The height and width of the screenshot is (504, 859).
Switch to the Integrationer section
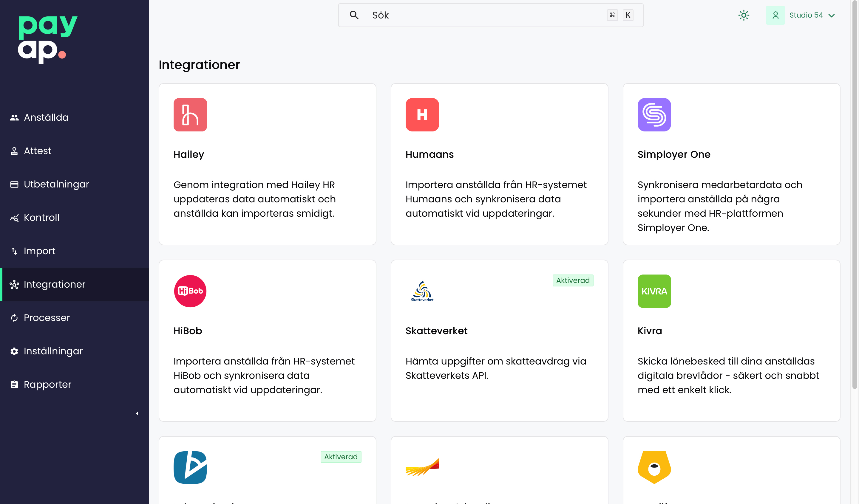pos(54,284)
